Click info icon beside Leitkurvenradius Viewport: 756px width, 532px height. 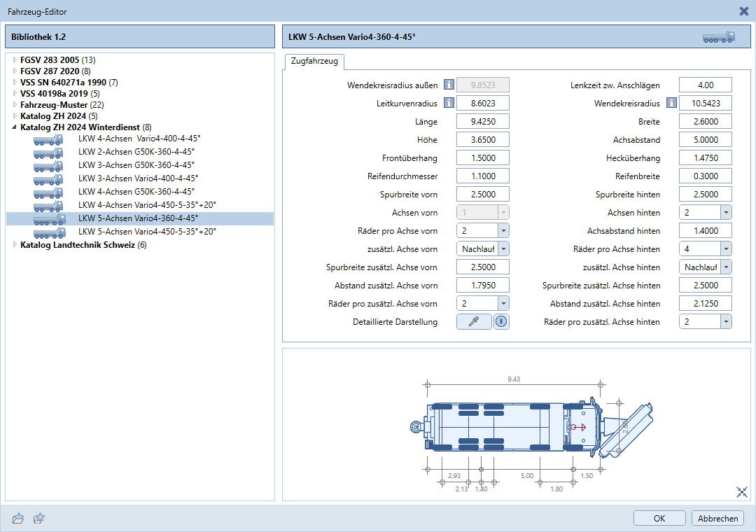tap(449, 104)
